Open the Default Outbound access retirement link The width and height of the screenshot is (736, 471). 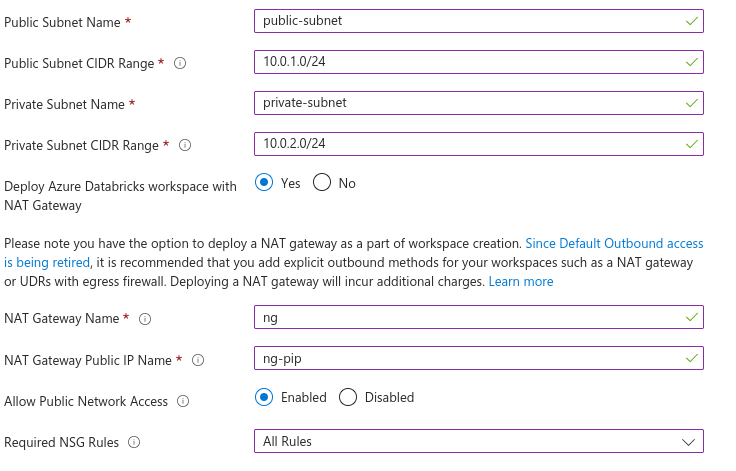[x=614, y=243]
